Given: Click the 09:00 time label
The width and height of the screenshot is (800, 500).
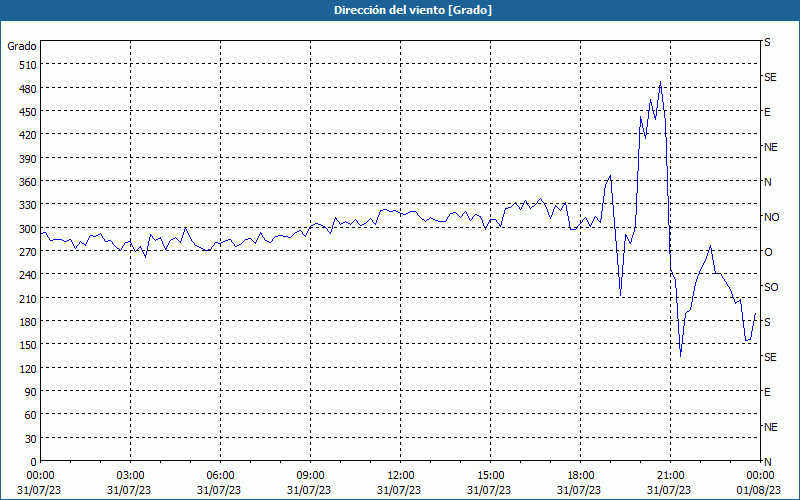Looking at the screenshot, I should pyautogui.click(x=310, y=476).
